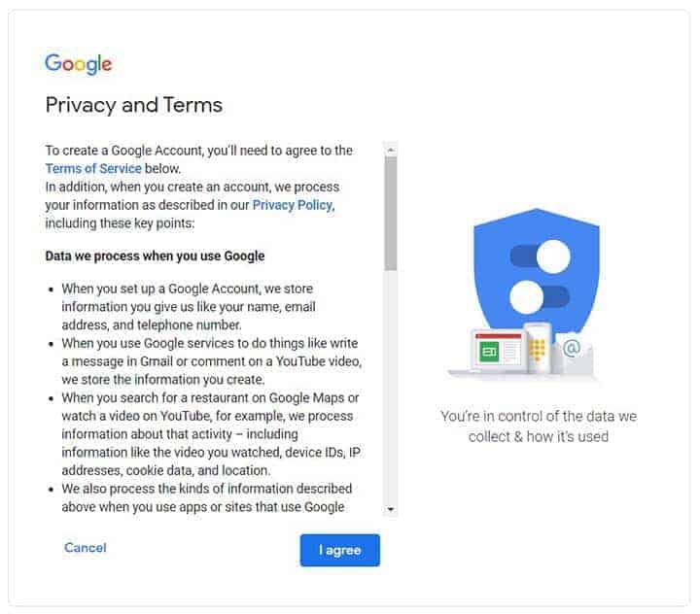Image resolution: width=700 pixels, height=614 pixels.
Task: Click the envelope with @ symbol
Action: 572,352
